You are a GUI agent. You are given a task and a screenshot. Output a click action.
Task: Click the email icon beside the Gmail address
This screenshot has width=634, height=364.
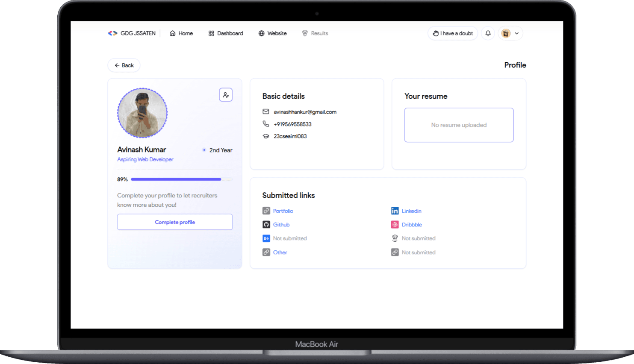coord(266,112)
